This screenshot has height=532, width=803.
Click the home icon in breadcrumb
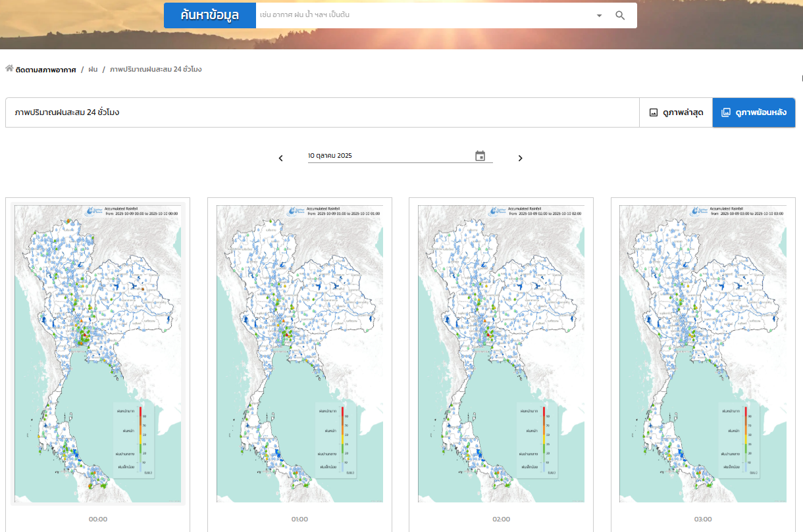pyautogui.click(x=9, y=69)
